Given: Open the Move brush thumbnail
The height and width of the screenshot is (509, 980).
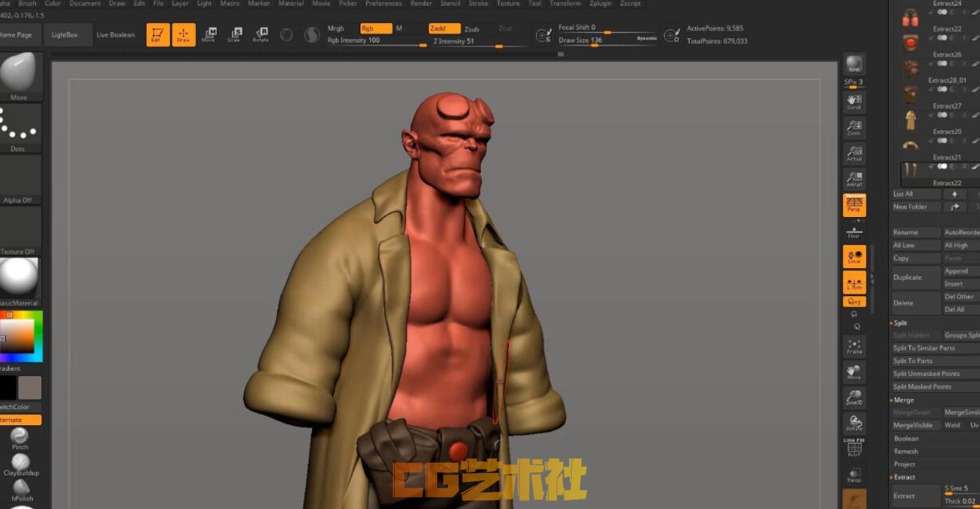Looking at the screenshot, I should pos(19,77).
